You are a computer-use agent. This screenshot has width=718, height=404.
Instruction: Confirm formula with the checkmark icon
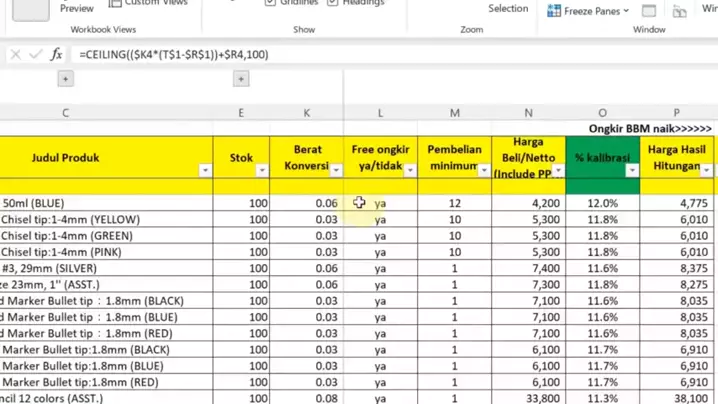(35, 54)
